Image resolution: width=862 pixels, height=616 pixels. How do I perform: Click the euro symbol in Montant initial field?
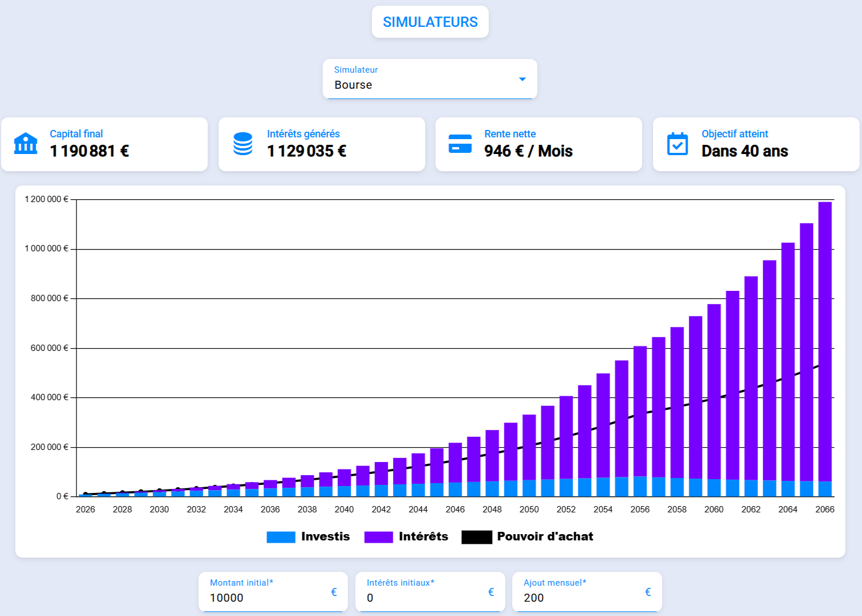334,592
